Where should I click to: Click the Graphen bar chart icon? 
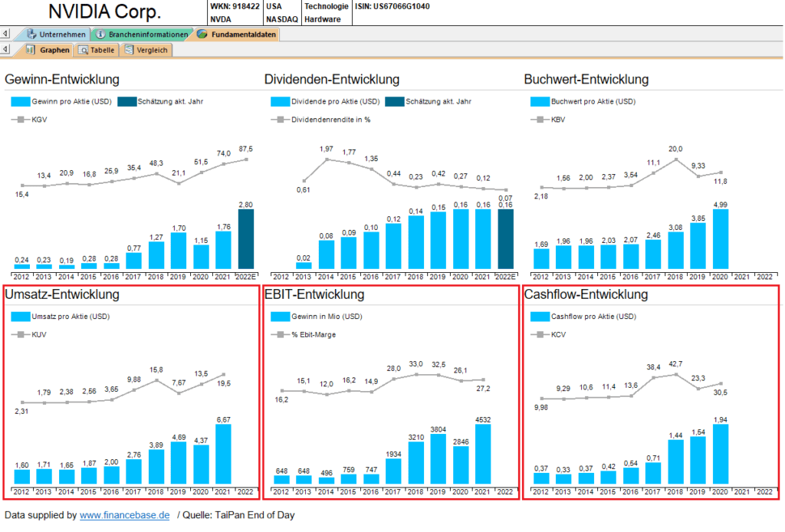point(31,51)
